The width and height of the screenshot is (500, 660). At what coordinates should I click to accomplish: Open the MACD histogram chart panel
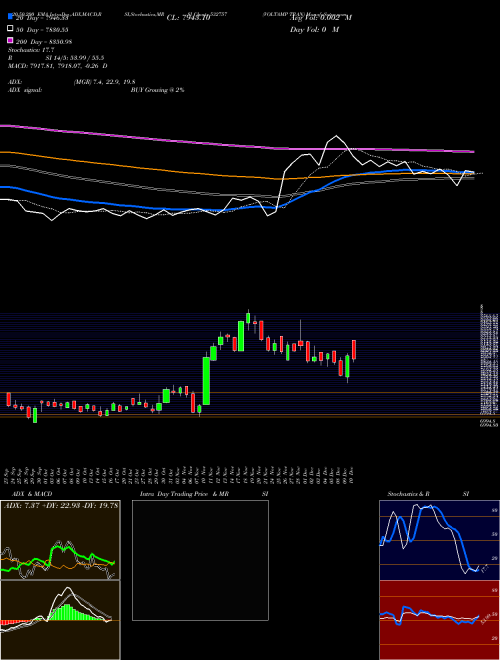pyautogui.click(x=60, y=620)
